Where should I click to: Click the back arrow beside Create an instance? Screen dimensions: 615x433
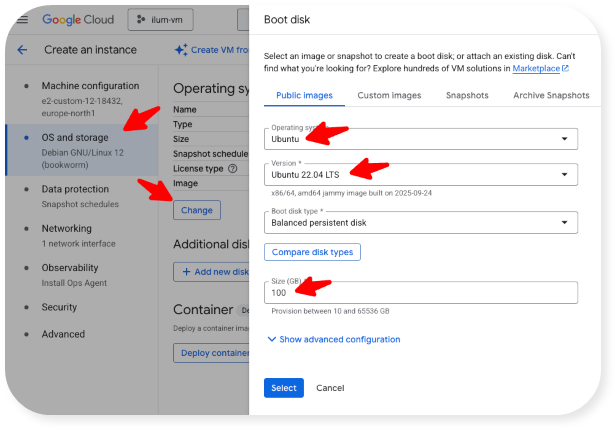click(x=22, y=49)
